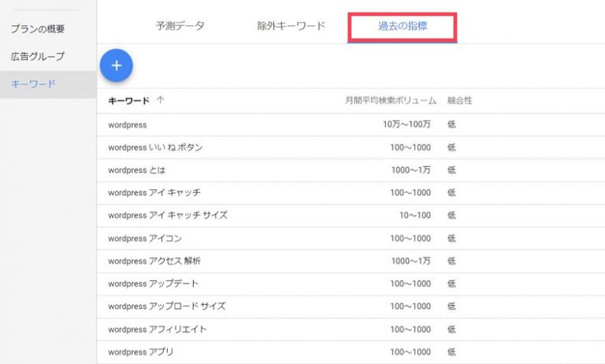Image resolution: width=605 pixels, height=364 pixels.
Task: Click the 競合性 column header
Action: point(459,101)
